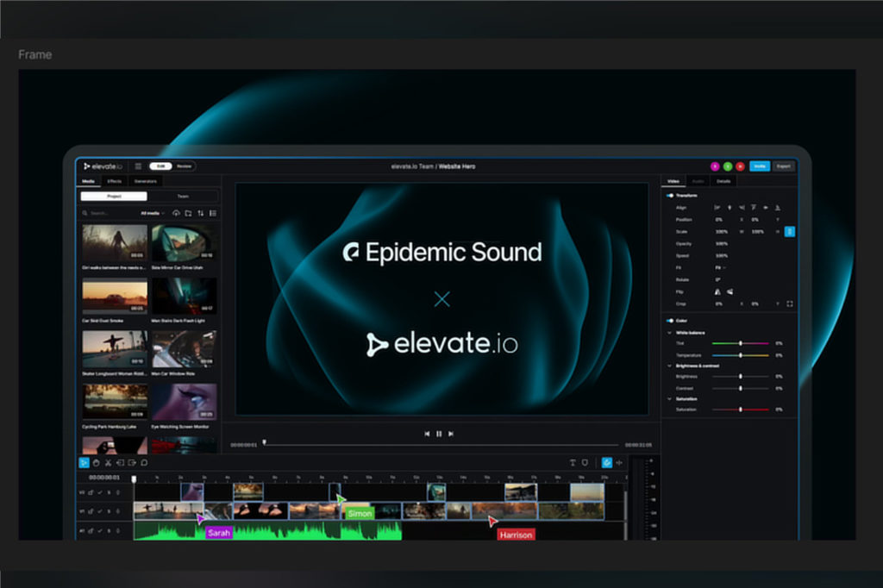The height and width of the screenshot is (588, 883).
Task: Collapse the White balance section
Action: [669, 332]
